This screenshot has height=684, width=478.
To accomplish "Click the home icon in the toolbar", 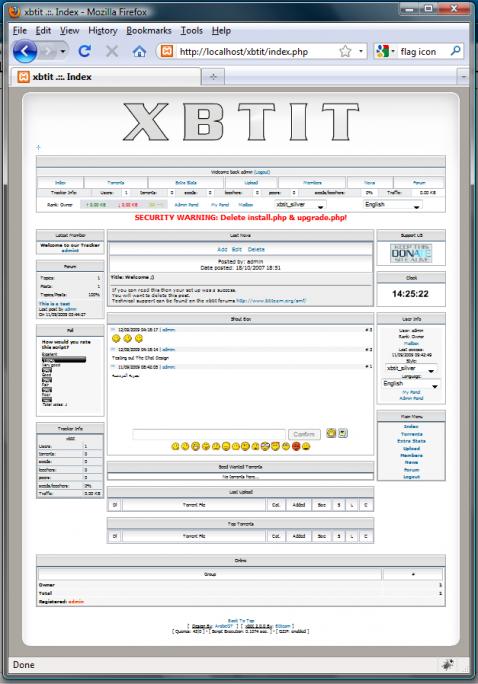I will point(139,52).
